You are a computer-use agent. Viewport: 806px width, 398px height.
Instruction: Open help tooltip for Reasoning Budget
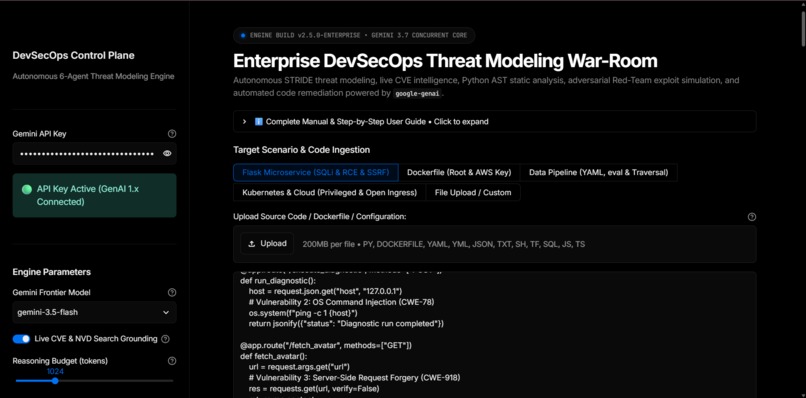pos(172,361)
